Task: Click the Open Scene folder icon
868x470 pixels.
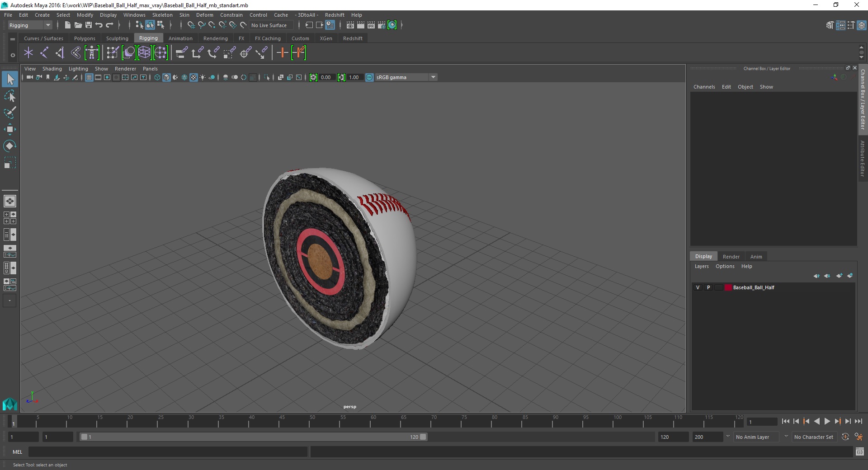Action: tap(78, 25)
